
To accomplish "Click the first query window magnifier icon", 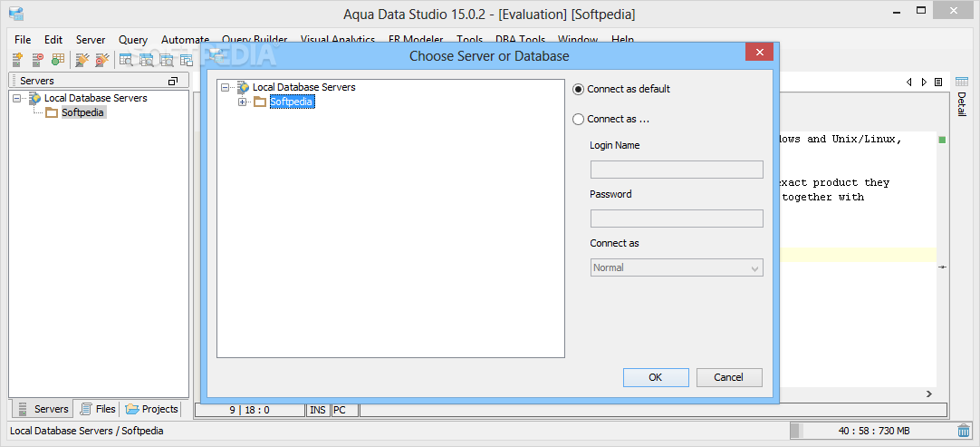I will pos(126,60).
